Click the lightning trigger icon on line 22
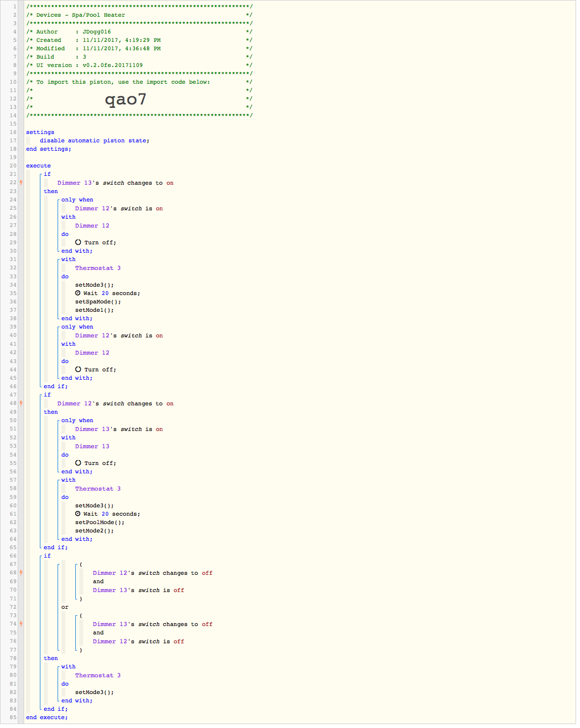 tap(21, 183)
